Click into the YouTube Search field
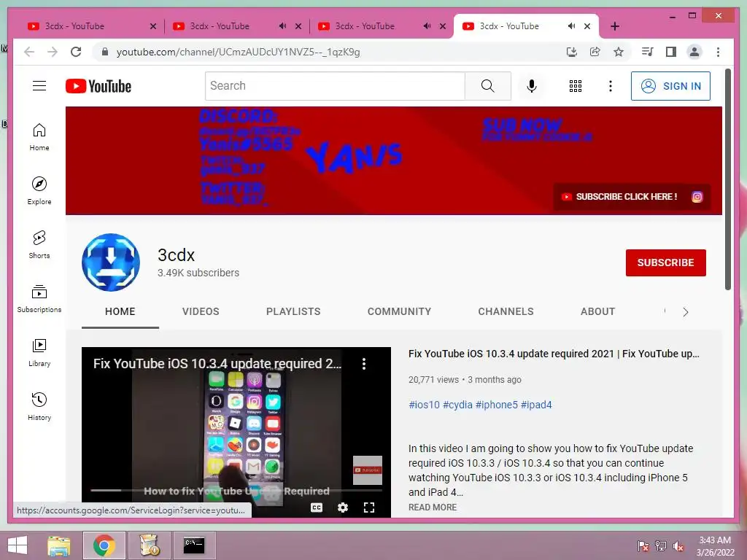 click(x=335, y=86)
